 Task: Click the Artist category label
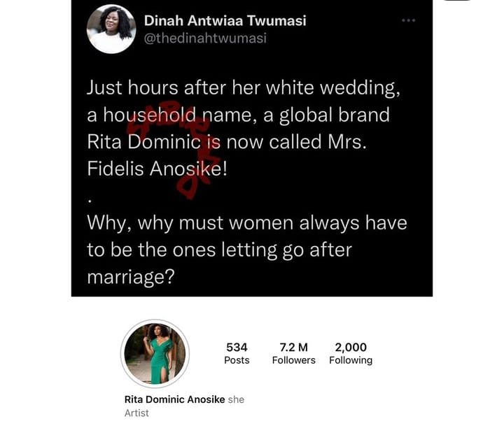pyautogui.click(x=136, y=413)
